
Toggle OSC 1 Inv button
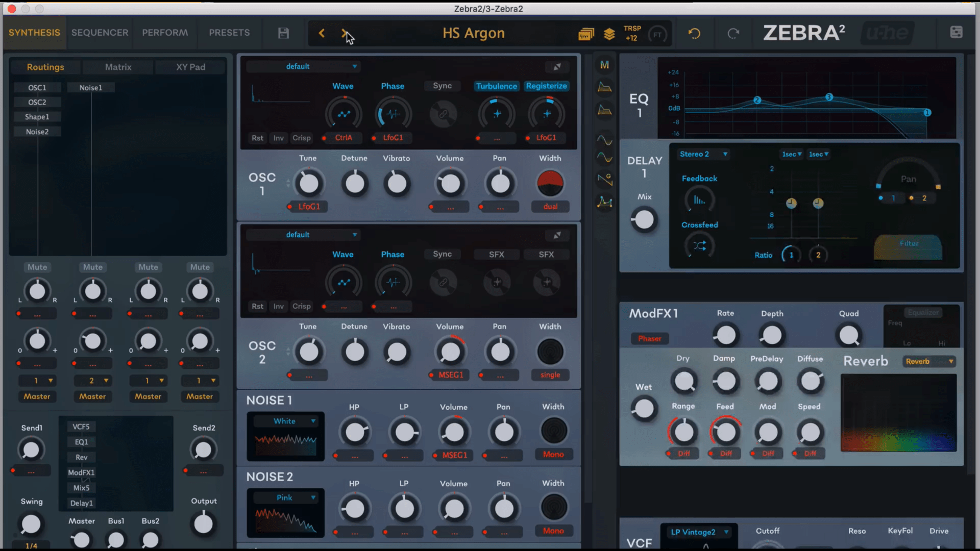coord(278,138)
